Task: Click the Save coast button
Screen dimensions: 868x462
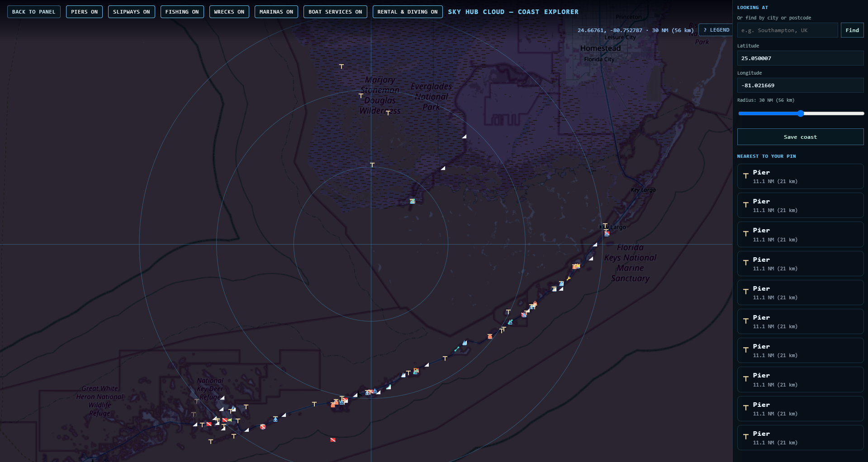Action: [800, 137]
